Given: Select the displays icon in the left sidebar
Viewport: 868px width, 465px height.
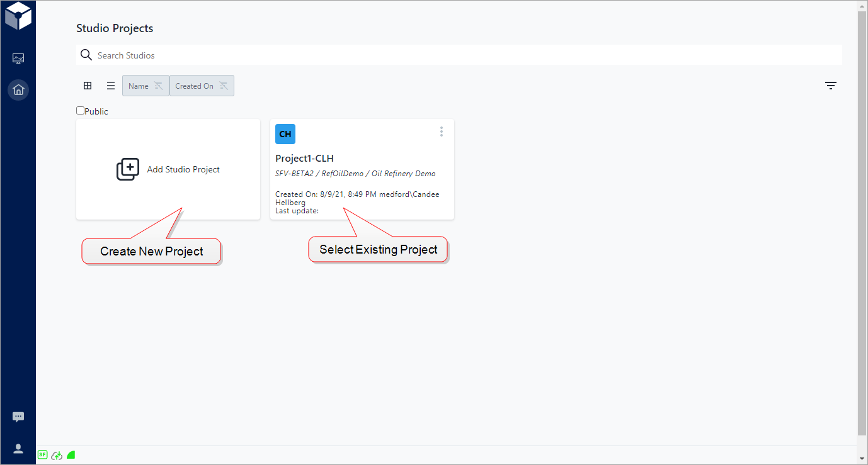Looking at the screenshot, I should (18, 58).
